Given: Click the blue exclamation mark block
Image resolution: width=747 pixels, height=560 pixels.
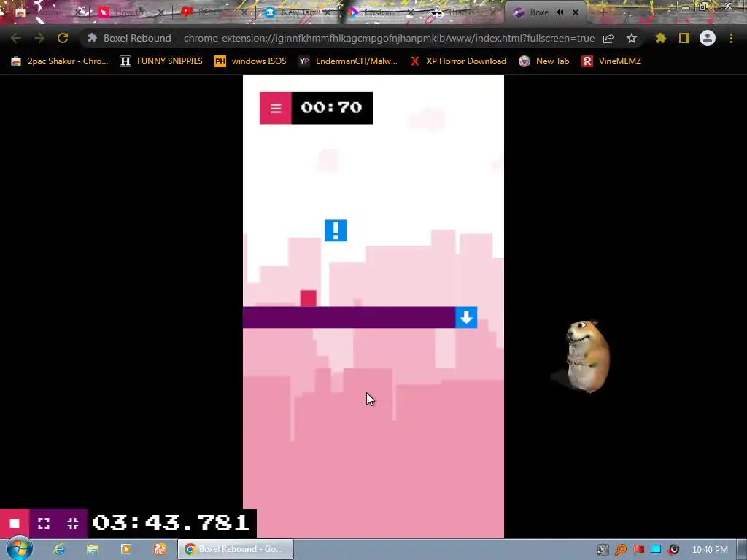Looking at the screenshot, I should (336, 231).
